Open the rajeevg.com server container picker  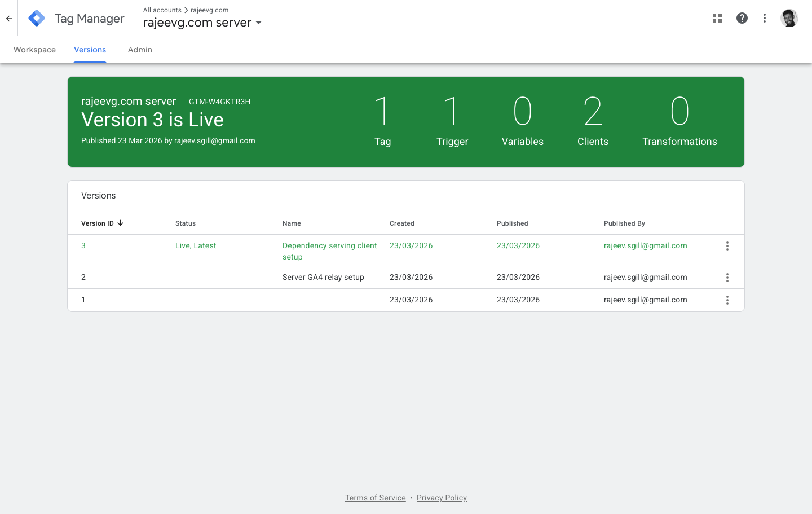197,23
